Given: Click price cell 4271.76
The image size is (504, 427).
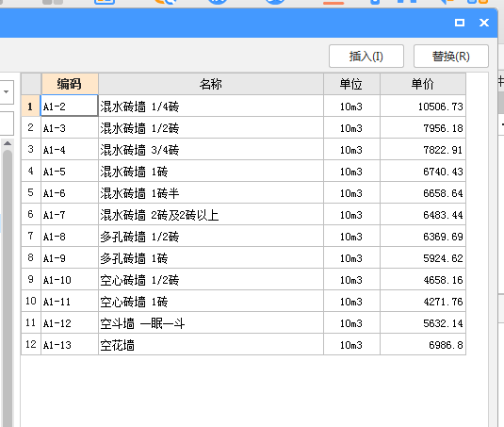Looking at the screenshot, I should [423, 301].
